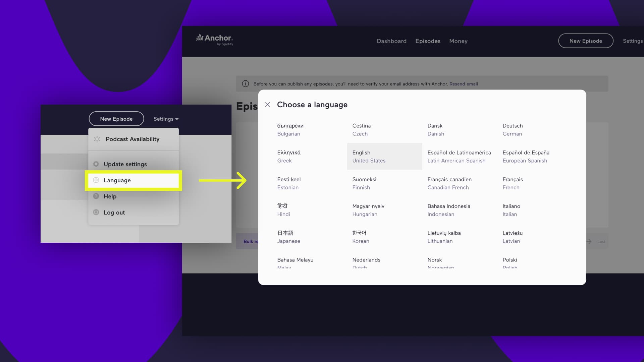Screen dimensions: 644x362
Task: Expand the Settings dropdown arrow
Action: pyautogui.click(x=177, y=119)
